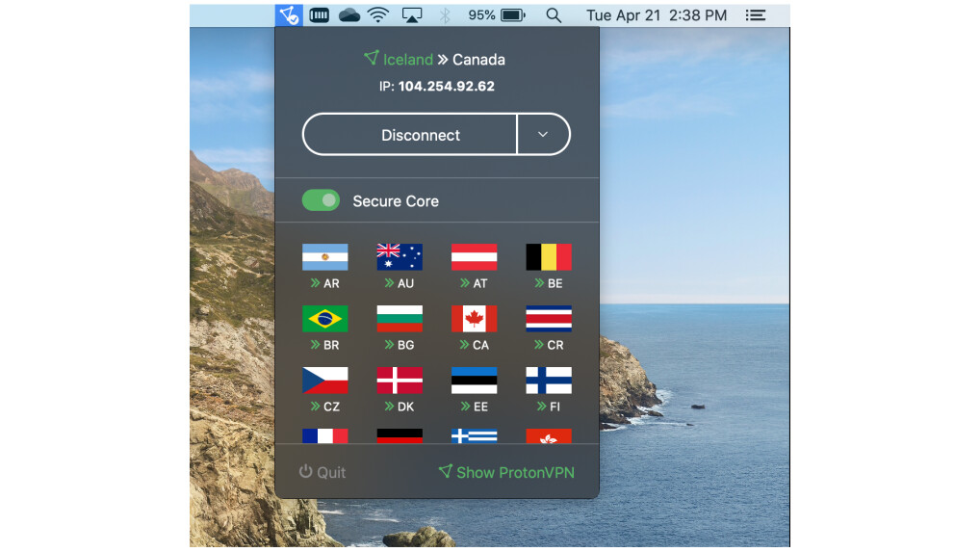Click the date and time in menu bar
Viewport: 980px width, 552px height.
[657, 15]
